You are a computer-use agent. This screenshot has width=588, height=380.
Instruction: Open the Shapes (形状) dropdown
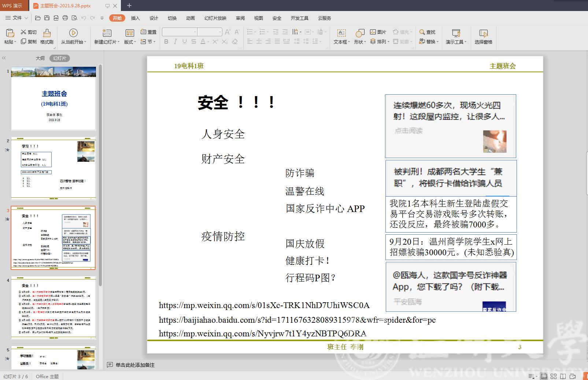[x=360, y=42]
